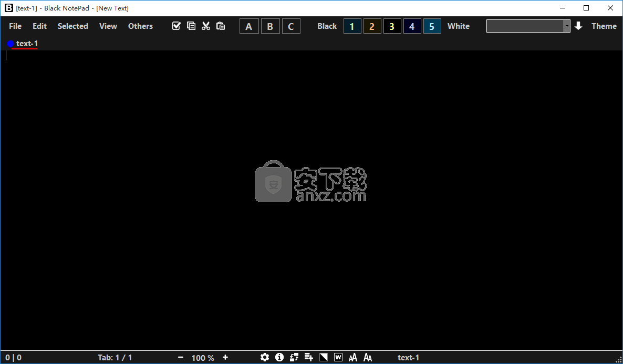Zoom in with the plus icon

click(225, 357)
